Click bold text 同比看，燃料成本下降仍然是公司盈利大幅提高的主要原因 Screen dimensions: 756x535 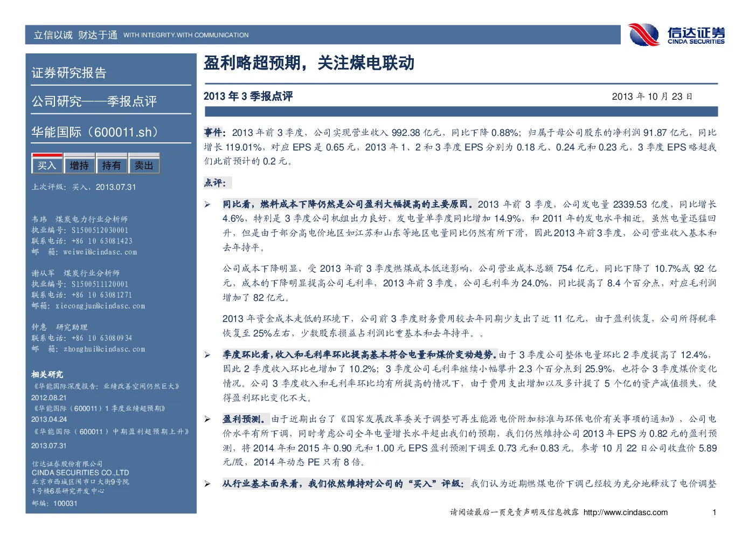[350, 204]
